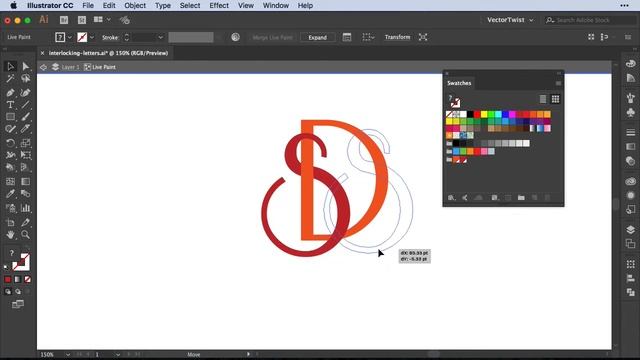The height and width of the screenshot is (360, 640).
Task: Open the stroke color dropdown arrow
Action: tap(92, 37)
